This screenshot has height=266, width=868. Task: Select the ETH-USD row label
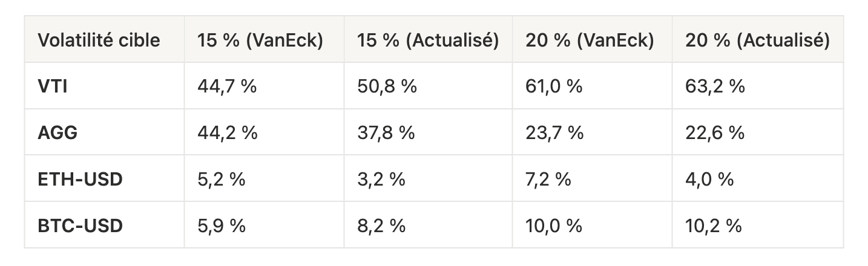[105, 178]
